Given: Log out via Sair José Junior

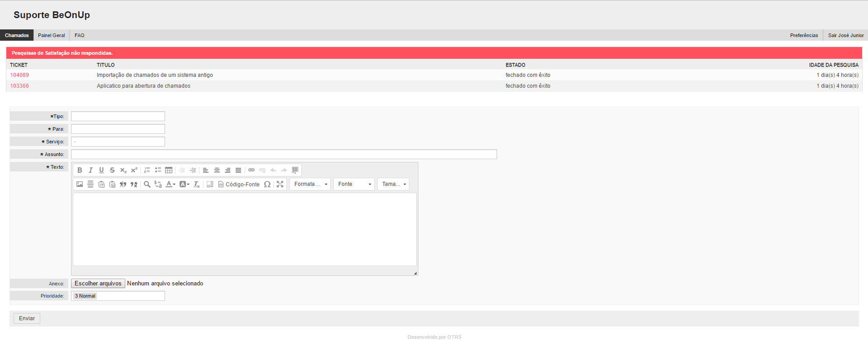Looking at the screenshot, I should pyautogui.click(x=846, y=35).
